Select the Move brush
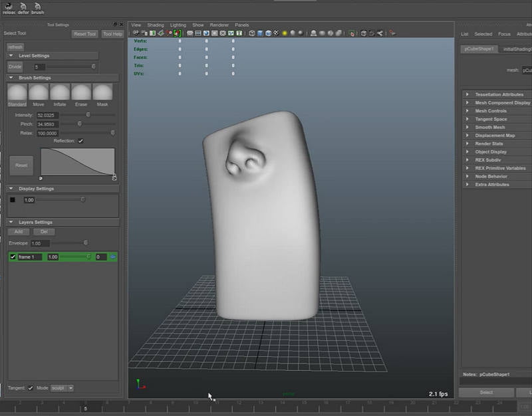The image size is (532, 416). pyautogui.click(x=39, y=92)
